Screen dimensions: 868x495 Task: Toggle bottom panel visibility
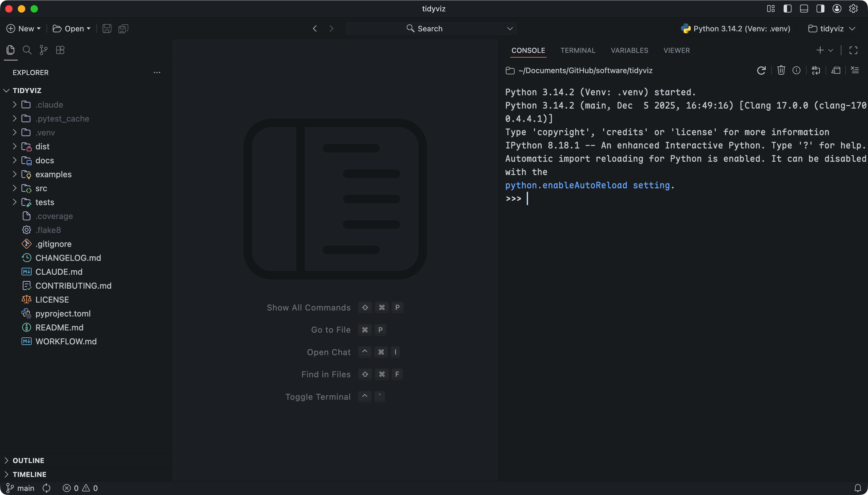(804, 9)
